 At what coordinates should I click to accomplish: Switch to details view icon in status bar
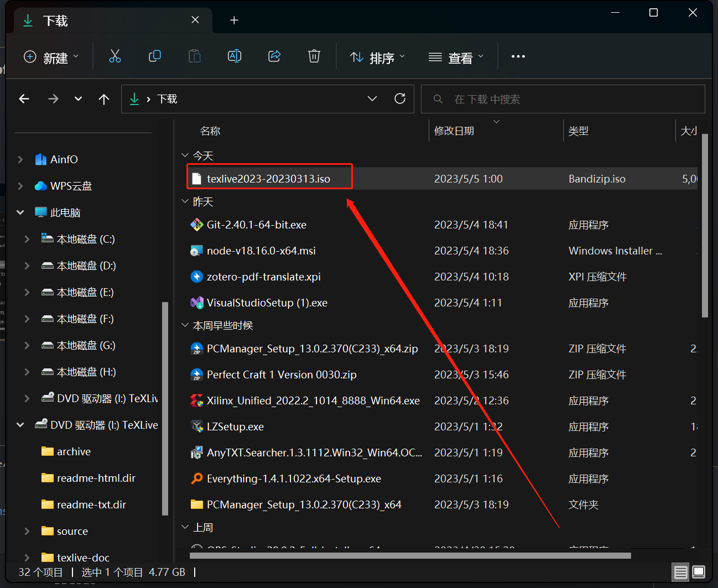pos(681,572)
